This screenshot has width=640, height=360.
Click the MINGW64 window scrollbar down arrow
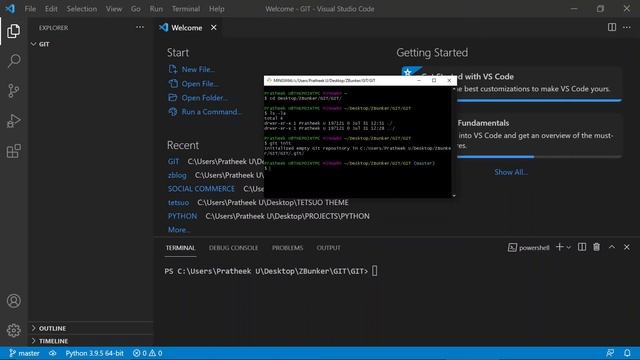coord(454,196)
